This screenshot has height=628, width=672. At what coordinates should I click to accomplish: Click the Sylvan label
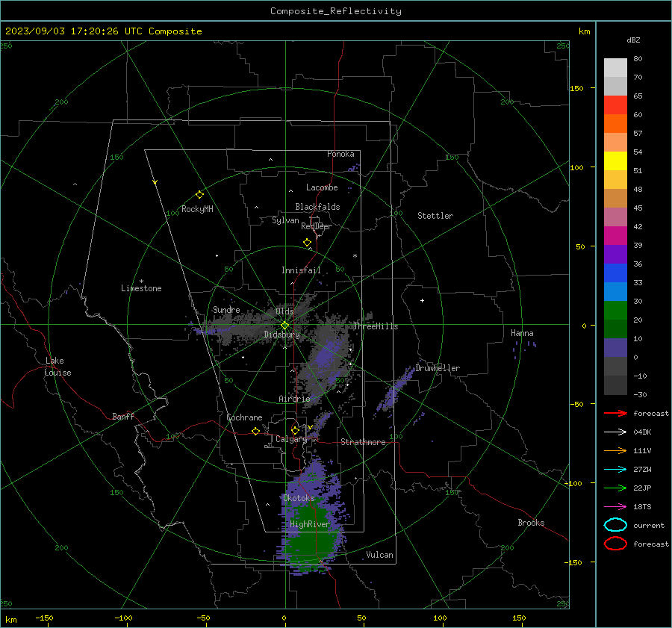pos(285,220)
